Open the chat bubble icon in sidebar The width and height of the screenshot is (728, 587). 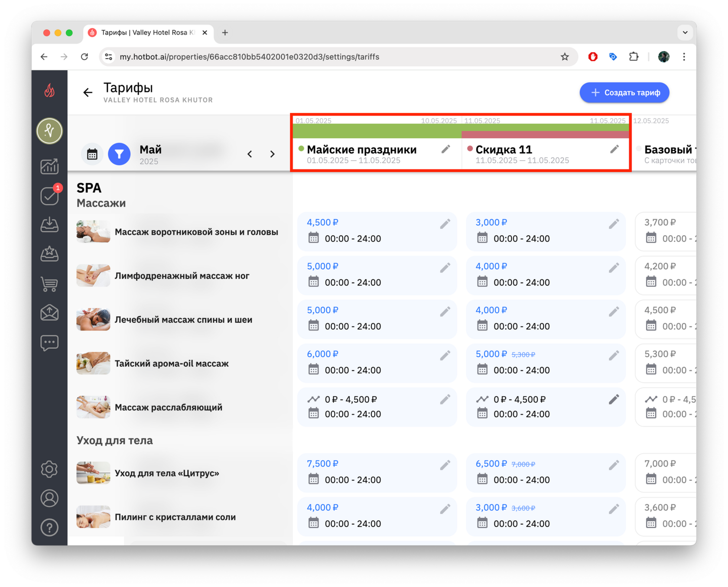pyautogui.click(x=49, y=342)
